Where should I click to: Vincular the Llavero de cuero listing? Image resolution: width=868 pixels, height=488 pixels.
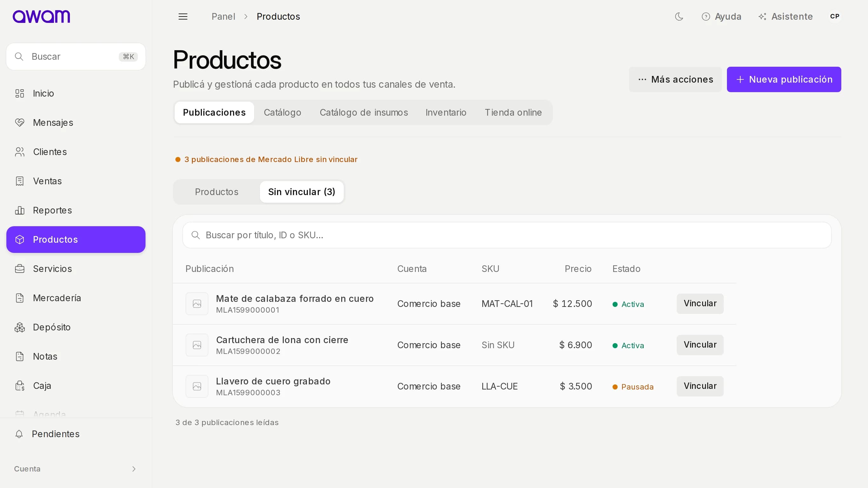click(x=700, y=386)
